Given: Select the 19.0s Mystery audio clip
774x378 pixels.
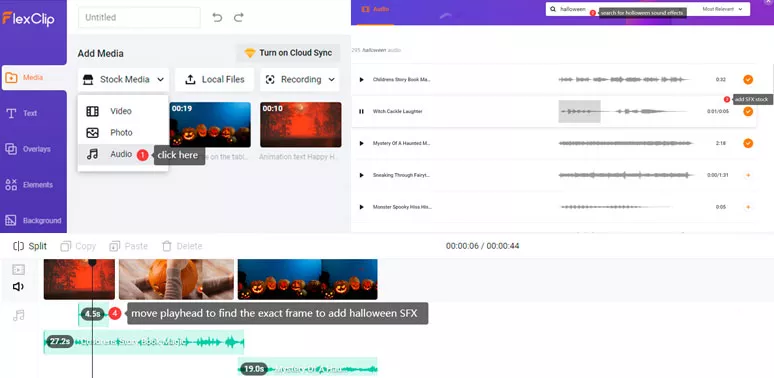Looking at the screenshot, I should [308, 368].
